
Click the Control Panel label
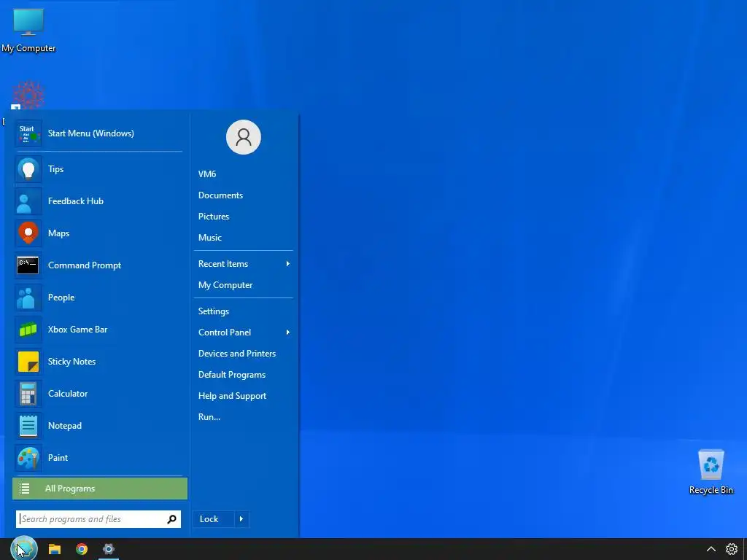click(225, 332)
